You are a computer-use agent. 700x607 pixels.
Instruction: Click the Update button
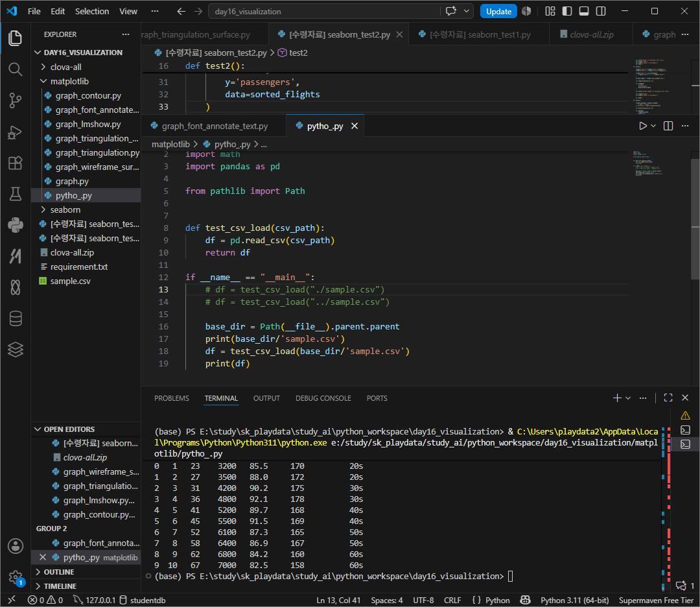[x=498, y=11]
